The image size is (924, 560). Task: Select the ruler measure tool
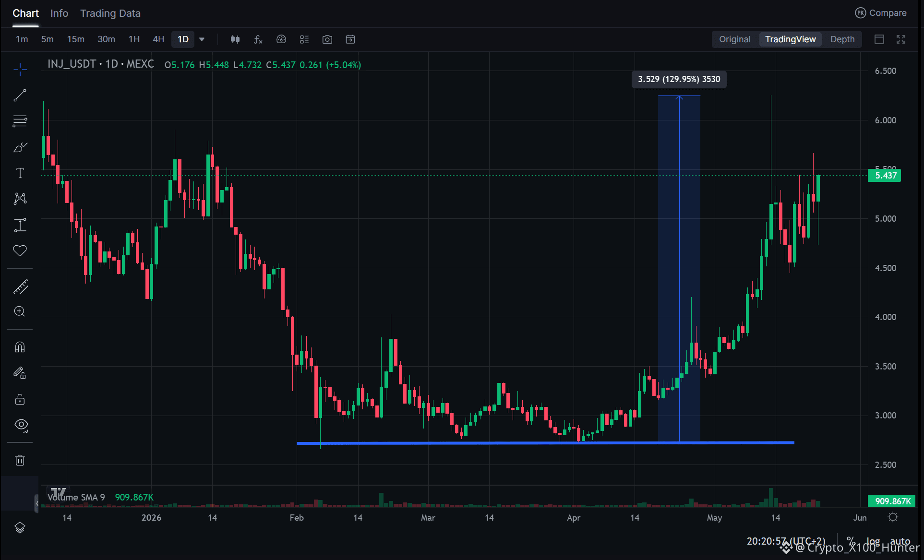20,286
